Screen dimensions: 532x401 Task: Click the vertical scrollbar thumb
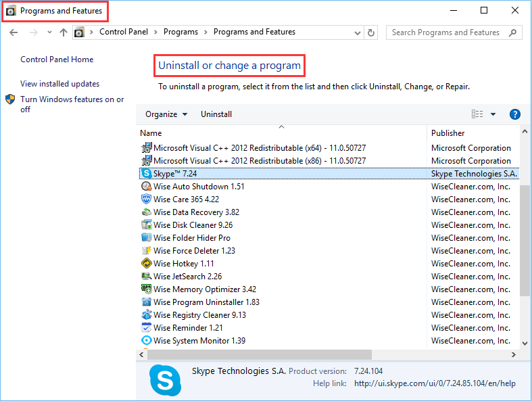(525, 239)
